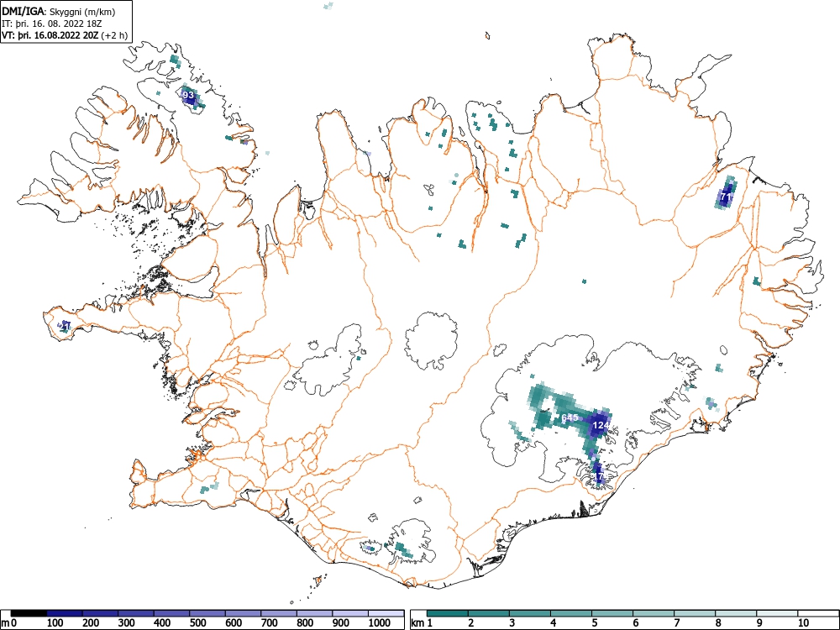Click the 'km 1' label on kilometer legend
Image resolution: width=840 pixels, height=630 pixels.
click(x=422, y=622)
